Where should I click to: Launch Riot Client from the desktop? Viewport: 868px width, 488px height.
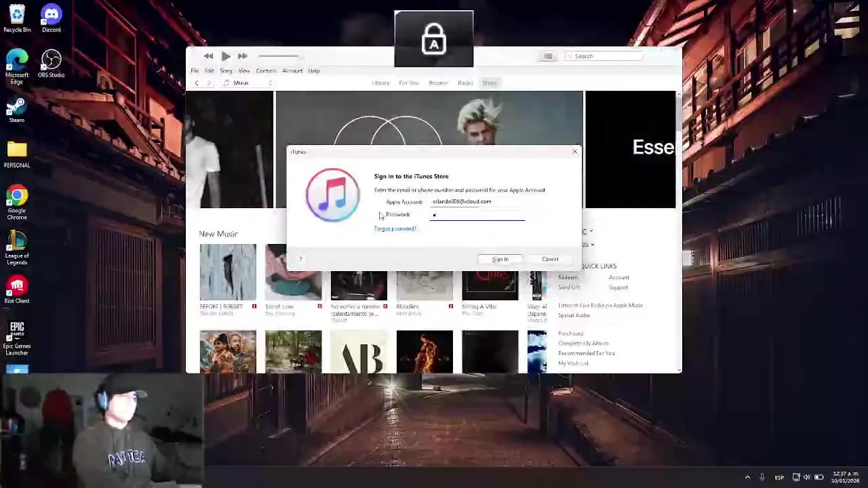pos(17,290)
